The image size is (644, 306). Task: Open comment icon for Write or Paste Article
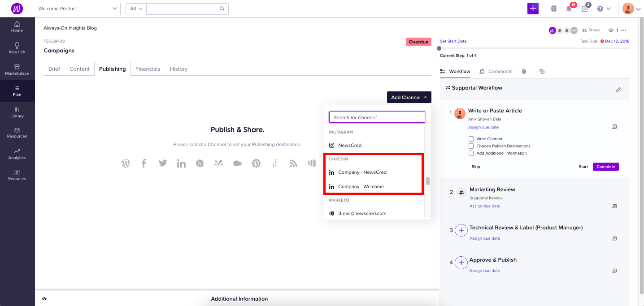click(614, 127)
